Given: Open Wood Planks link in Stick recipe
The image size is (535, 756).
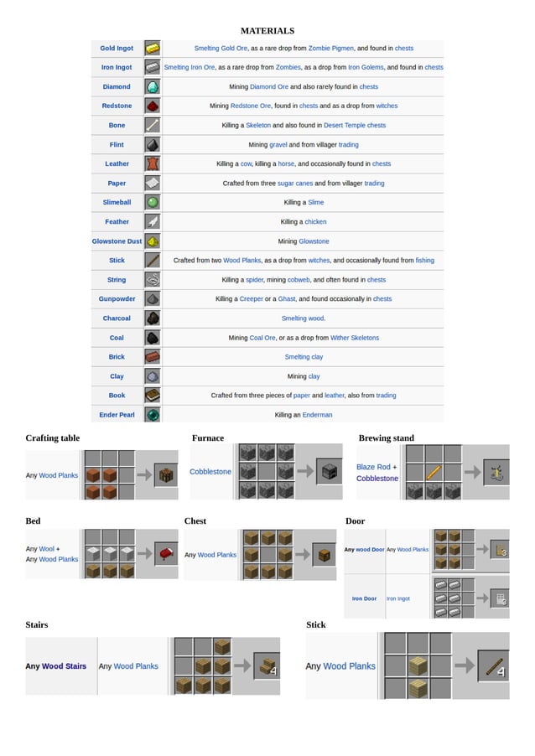Looking at the screenshot, I should [350, 665].
